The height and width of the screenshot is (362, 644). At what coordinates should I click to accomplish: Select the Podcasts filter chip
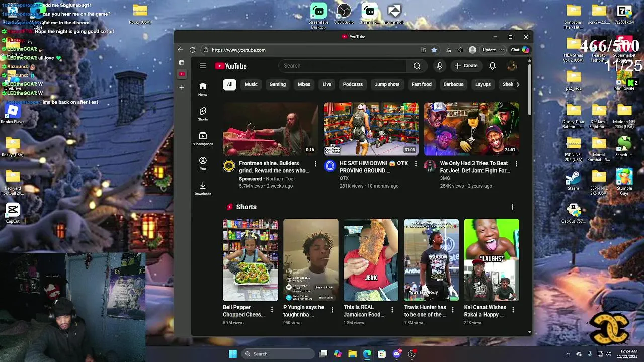tap(353, 84)
